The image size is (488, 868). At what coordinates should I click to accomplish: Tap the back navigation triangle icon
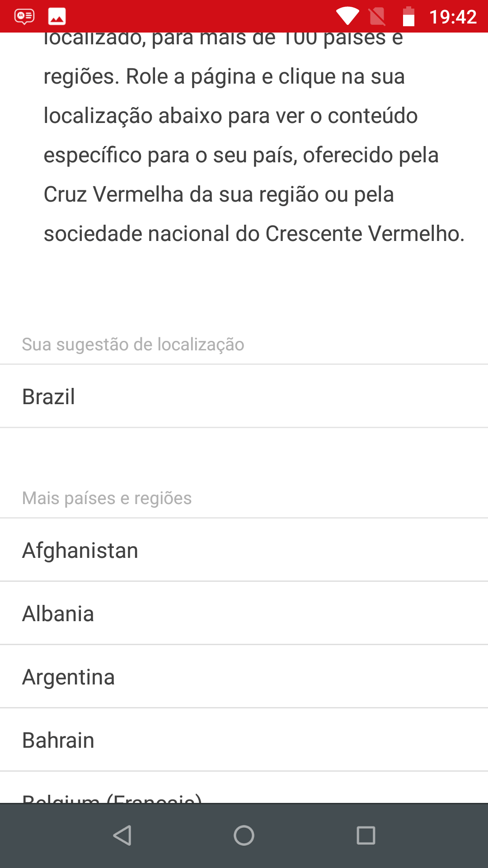coord(122,835)
